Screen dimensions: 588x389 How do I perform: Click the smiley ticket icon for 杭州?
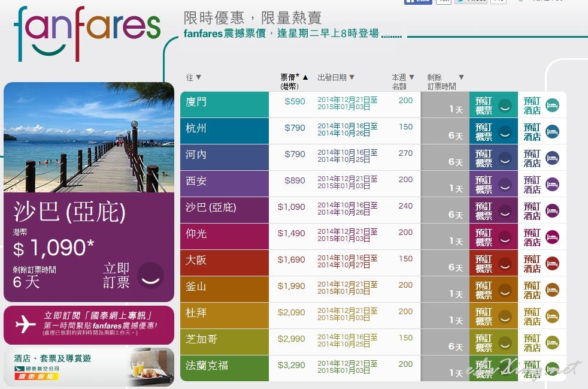click(505, 132)
